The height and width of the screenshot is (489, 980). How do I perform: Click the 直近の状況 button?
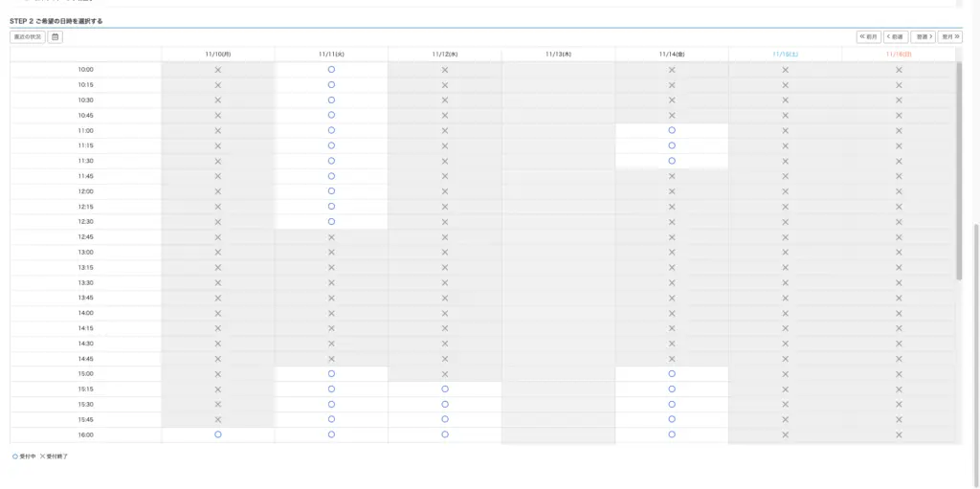tap(28, 36)
